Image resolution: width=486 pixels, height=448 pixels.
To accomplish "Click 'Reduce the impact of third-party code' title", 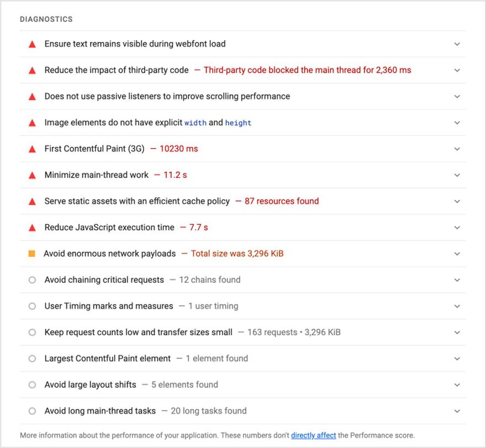I will (x=117, y=70).
